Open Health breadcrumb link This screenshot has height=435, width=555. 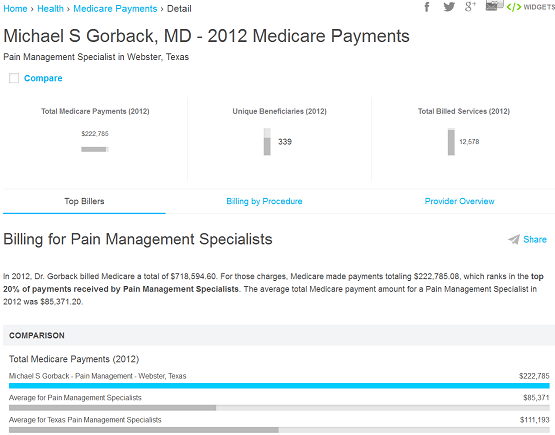(50, 9)
